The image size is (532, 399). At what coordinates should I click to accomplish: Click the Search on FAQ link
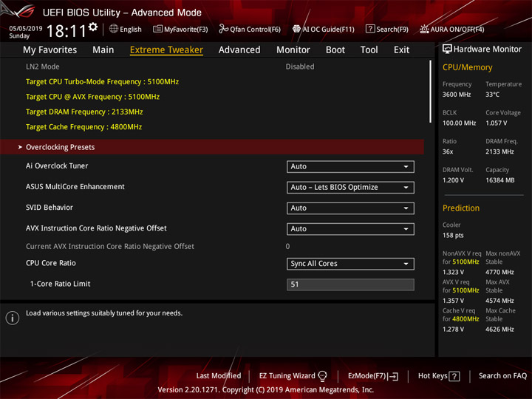(x=502, y=375)
